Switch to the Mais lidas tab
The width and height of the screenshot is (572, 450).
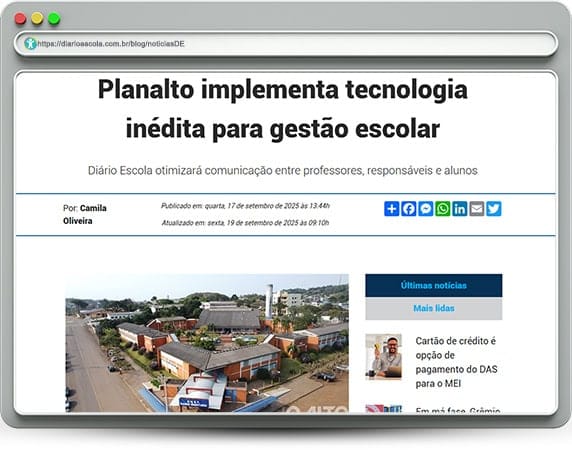[434, 309]
